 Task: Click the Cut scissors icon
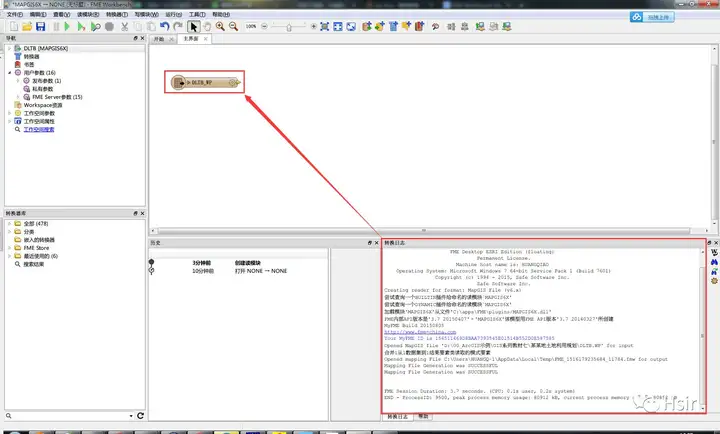(x=124, y=27)
